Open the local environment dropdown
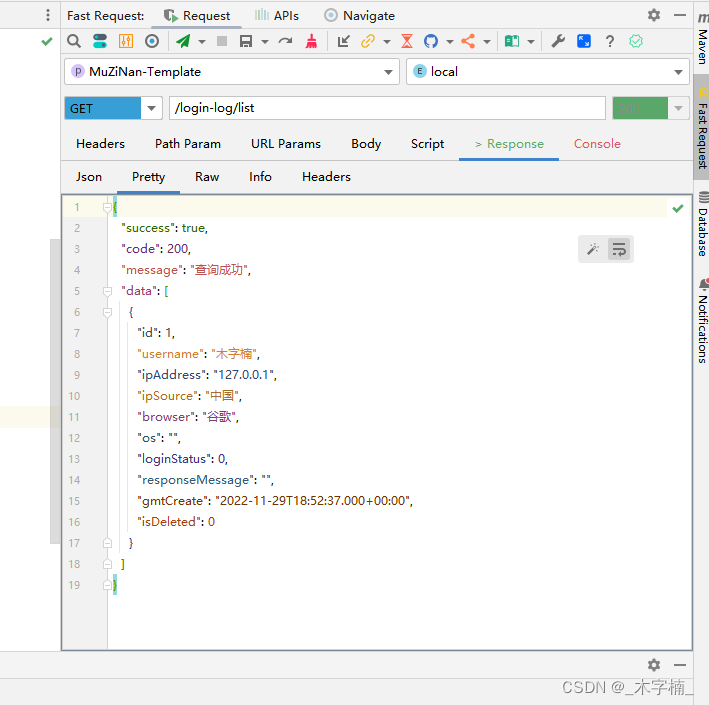 (x=548, y=71)
